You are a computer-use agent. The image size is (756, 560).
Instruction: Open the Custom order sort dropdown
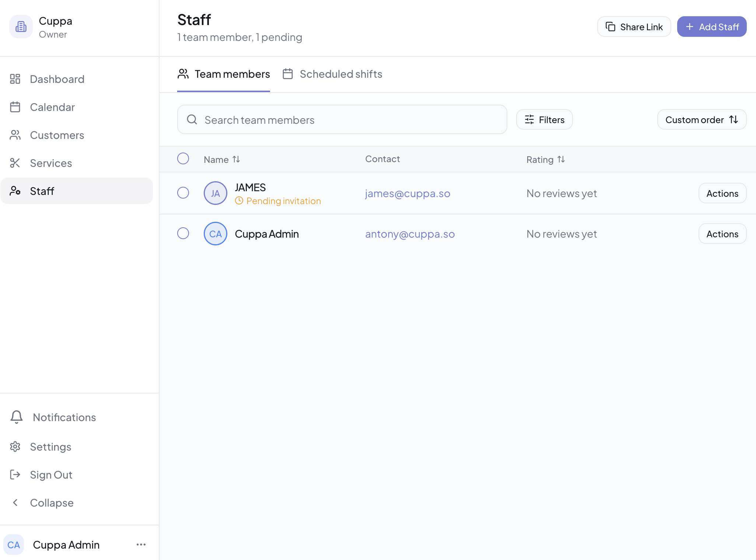[701, 119]
